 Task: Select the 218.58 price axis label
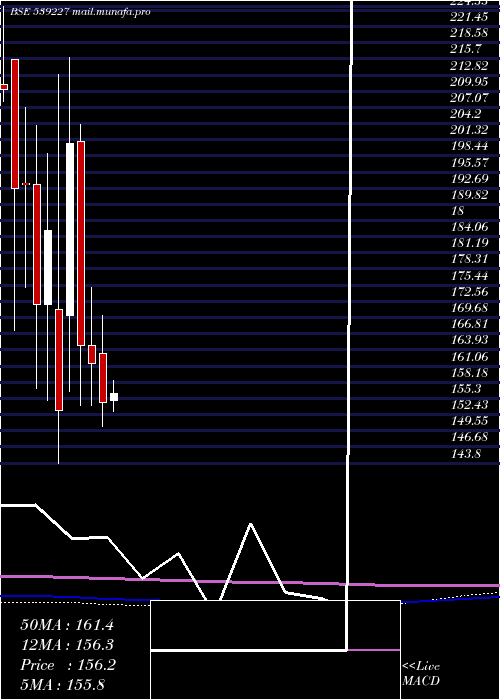click(x=469, y=34)
